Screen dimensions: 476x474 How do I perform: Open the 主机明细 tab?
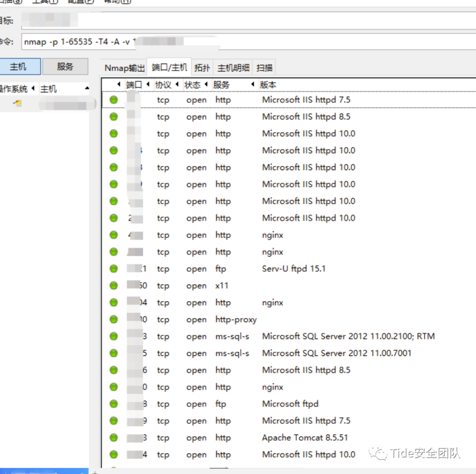pos(233,68)
